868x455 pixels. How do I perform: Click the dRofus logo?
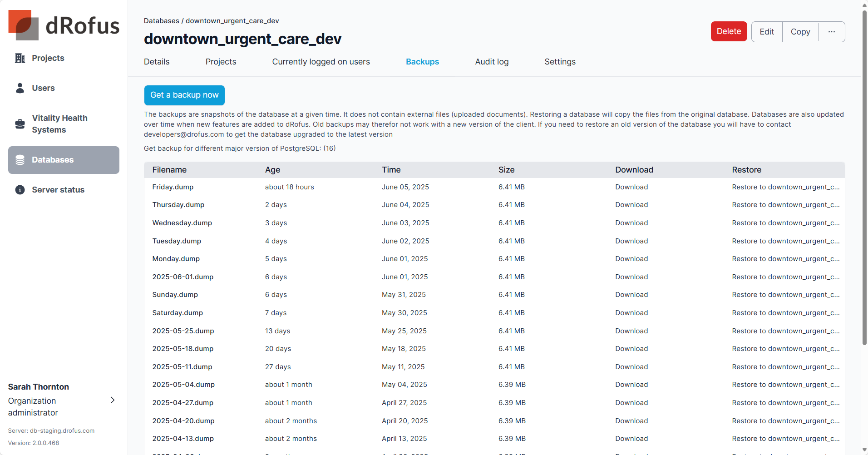[x=64, y=25]
